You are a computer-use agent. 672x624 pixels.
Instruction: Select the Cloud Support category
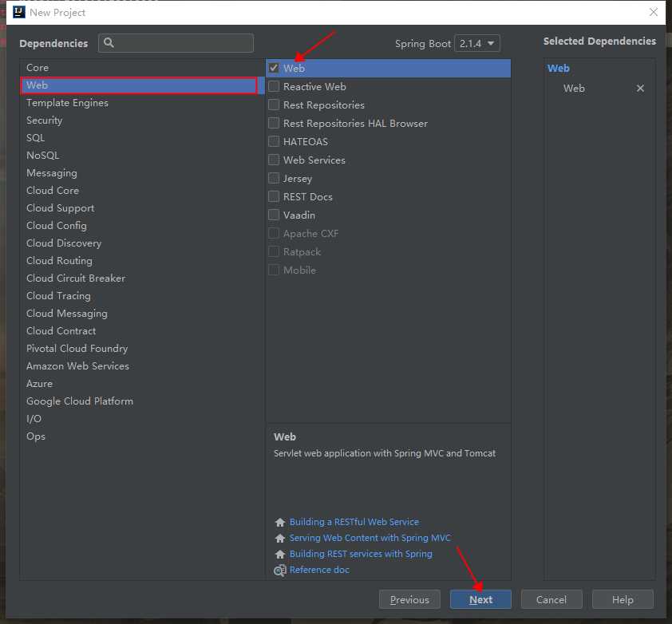click(x=142, y=208)
